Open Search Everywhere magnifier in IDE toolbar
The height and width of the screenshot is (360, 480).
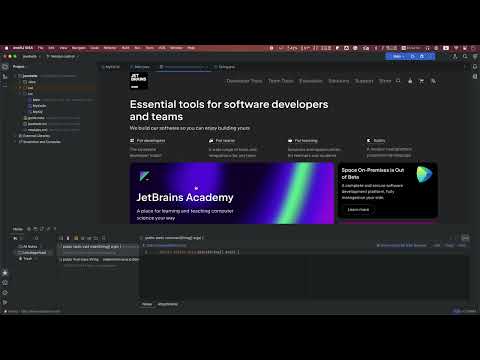click(x=465, y=57)
